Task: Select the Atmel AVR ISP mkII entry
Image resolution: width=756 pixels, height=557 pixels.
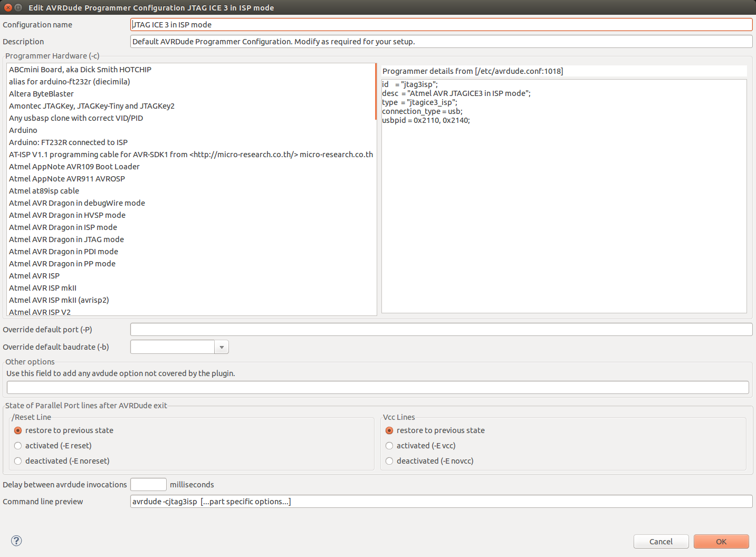Action: (x=190, y=288)
